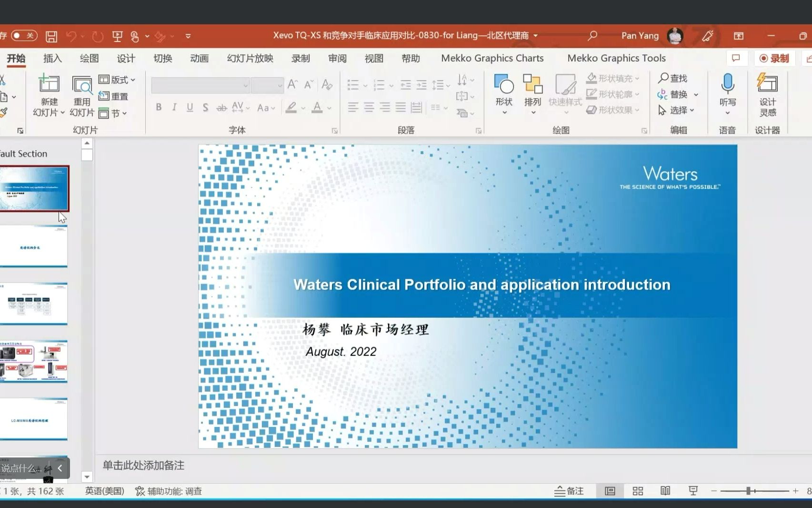The image size is (812, 508).
Task: Open the 形状 shapes gallery
Action: point(504,94)
